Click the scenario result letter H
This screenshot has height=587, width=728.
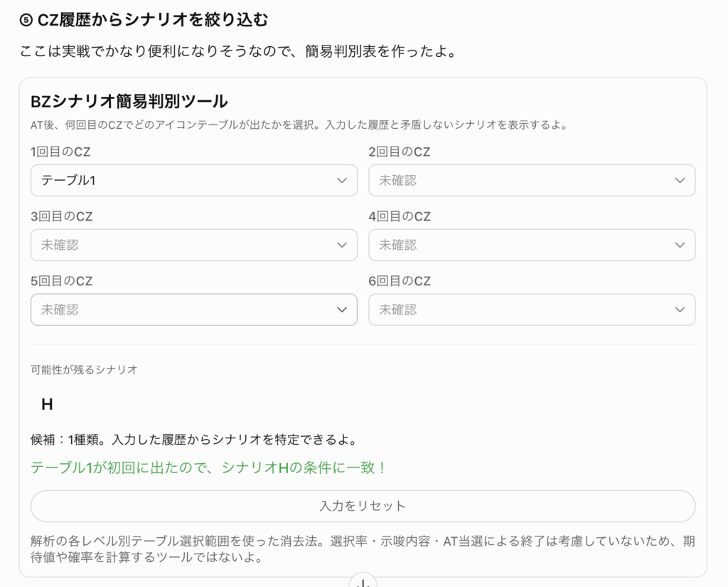point(47,404)
